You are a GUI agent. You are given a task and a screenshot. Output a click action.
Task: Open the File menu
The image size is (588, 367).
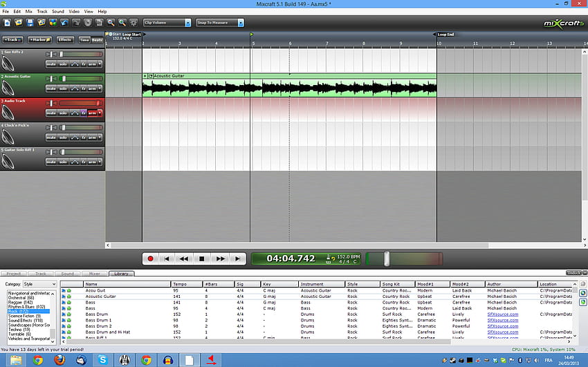click(x=6, y=11)
